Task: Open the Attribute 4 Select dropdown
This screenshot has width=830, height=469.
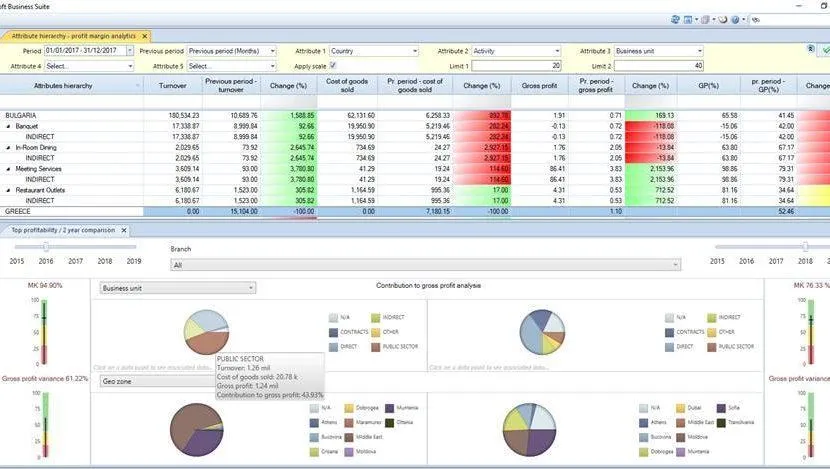Action: pos(130,66)
